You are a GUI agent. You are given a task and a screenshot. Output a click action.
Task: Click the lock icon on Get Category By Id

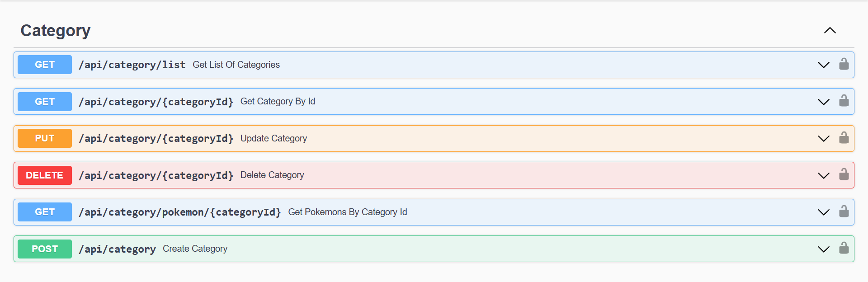pyautogui.click(x=844, y=101)
